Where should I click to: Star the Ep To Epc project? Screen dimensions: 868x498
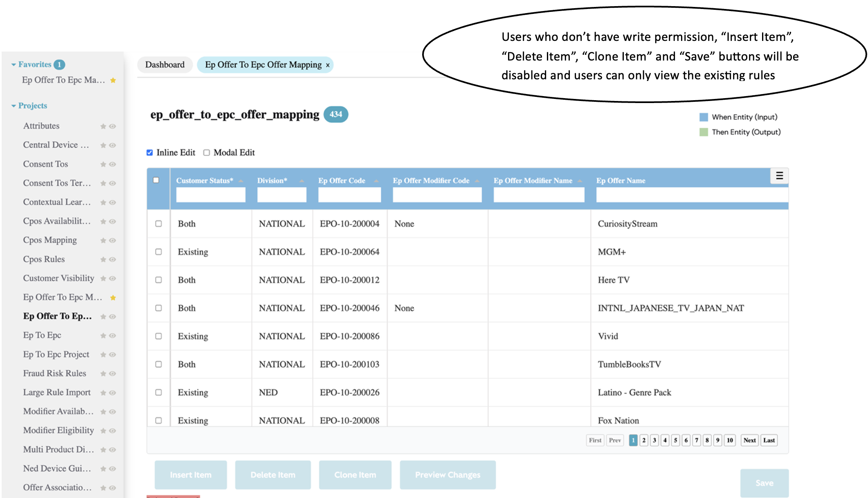(103, 336)
